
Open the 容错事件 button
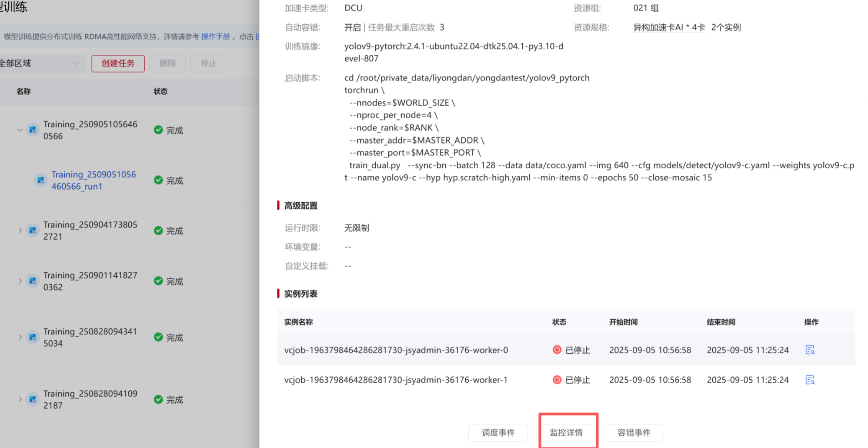click(634, 432)
